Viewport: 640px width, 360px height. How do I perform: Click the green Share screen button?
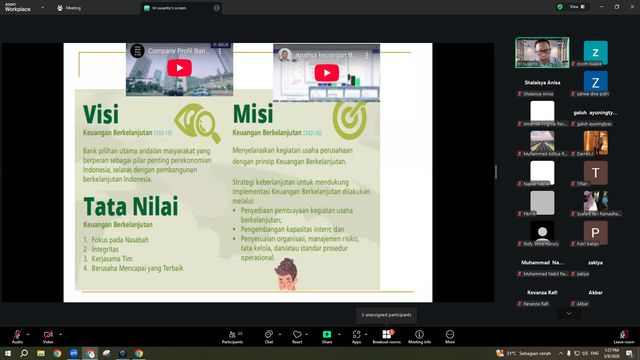pos(327,337)
